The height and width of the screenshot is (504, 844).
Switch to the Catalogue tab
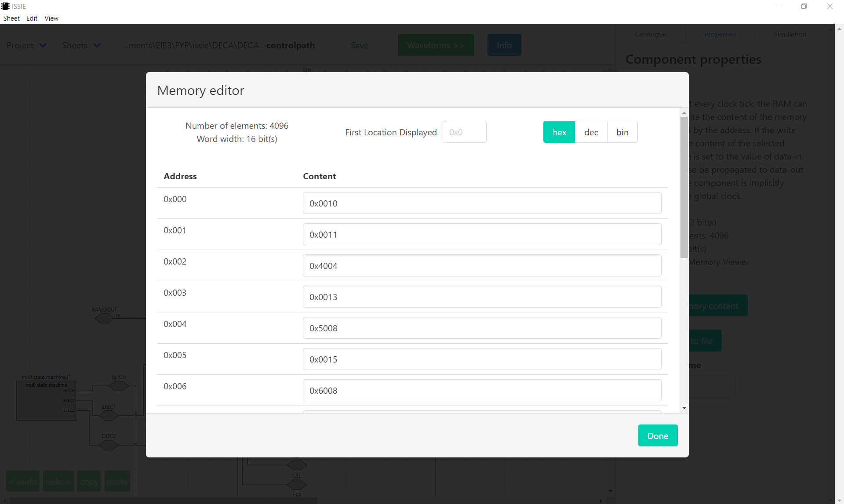click(650, 34)
